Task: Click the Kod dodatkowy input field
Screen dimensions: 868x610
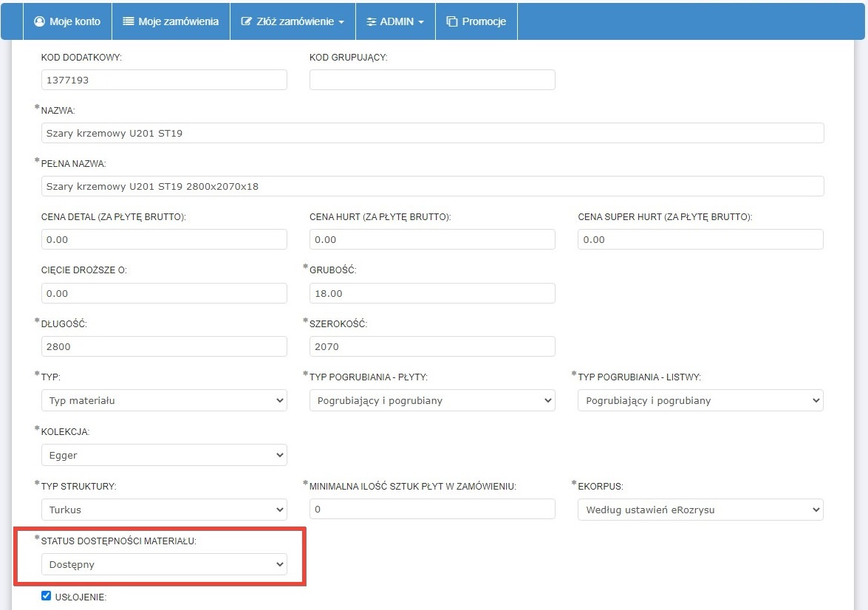Action: click(x=164, y=80)
